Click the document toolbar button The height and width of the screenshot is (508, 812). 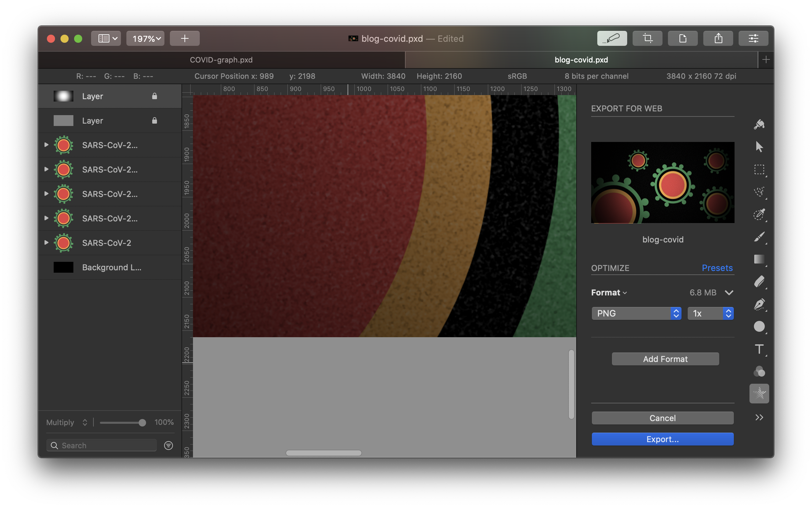tap(683, 38)
